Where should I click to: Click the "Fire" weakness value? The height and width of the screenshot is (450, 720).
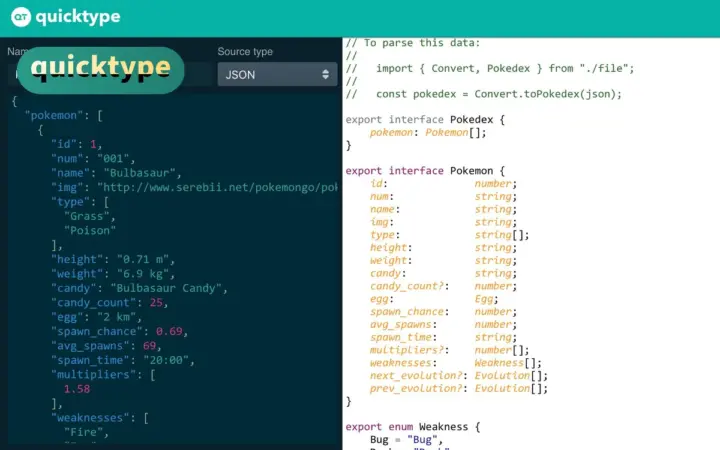[x=86, y=432]
